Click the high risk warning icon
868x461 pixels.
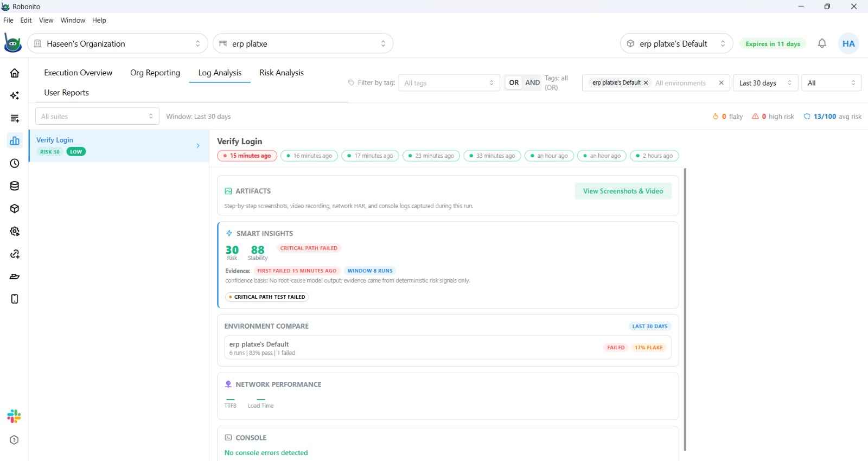pos(755,117)
